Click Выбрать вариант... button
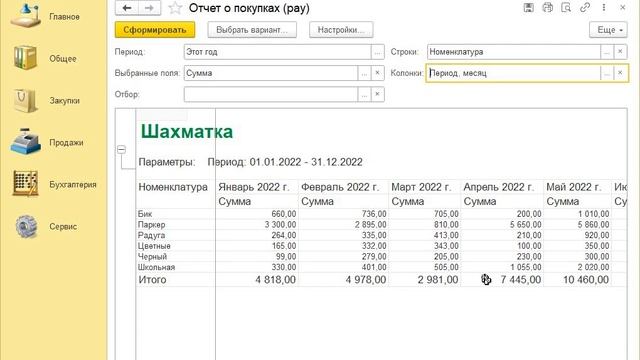The image size is (640, 360). click(x=252, y=30)
